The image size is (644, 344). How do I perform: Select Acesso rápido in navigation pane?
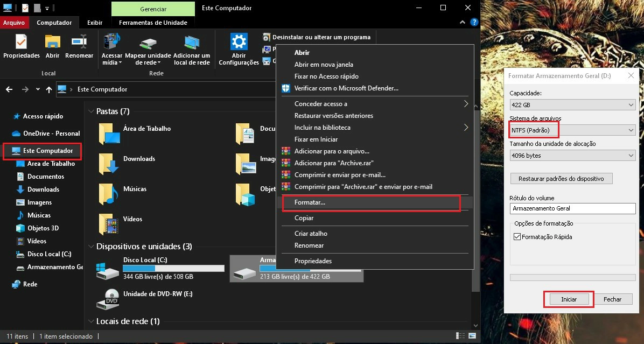coord(43,116)
